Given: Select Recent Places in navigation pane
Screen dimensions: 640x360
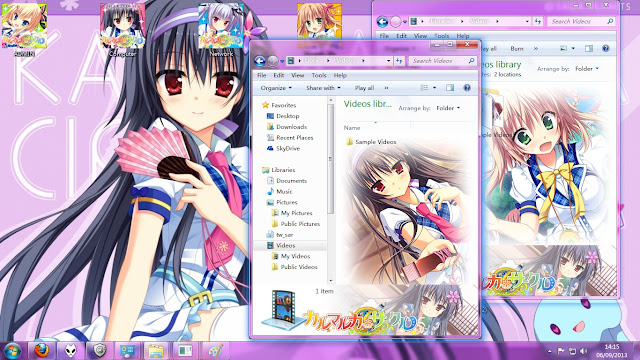Looking at the screenshot, I should [x=290, y=138].
